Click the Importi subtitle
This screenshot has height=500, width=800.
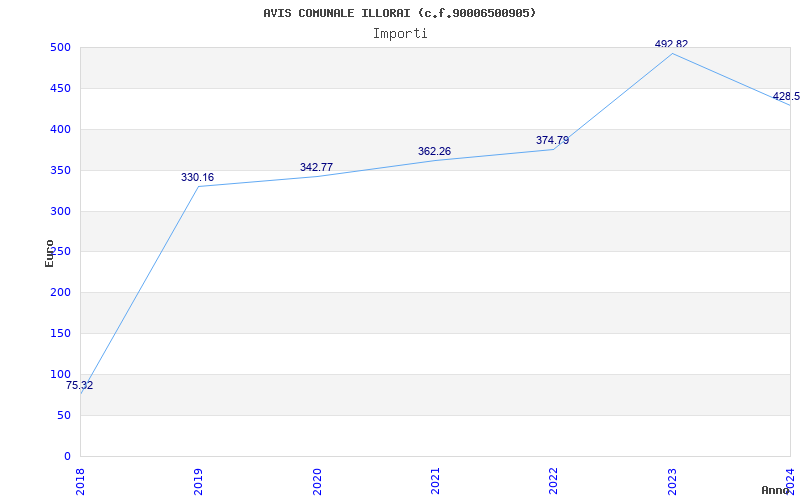click(x=400, y=34)
